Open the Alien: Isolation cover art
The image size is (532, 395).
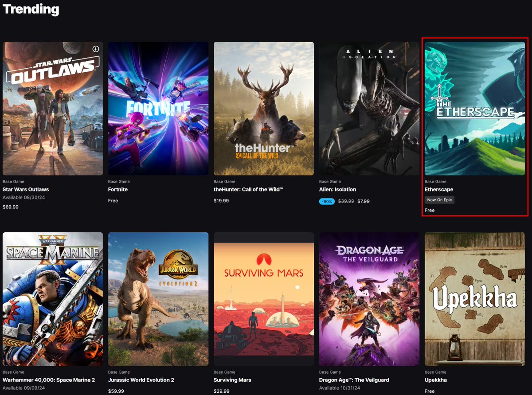(369, 109)
